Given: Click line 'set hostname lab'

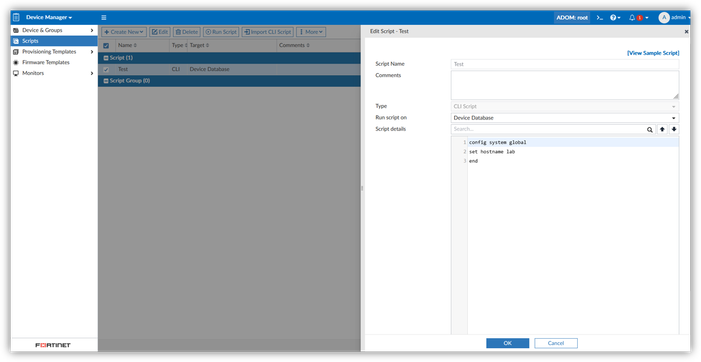Looking at the screenshot, I should coord(492,152).
